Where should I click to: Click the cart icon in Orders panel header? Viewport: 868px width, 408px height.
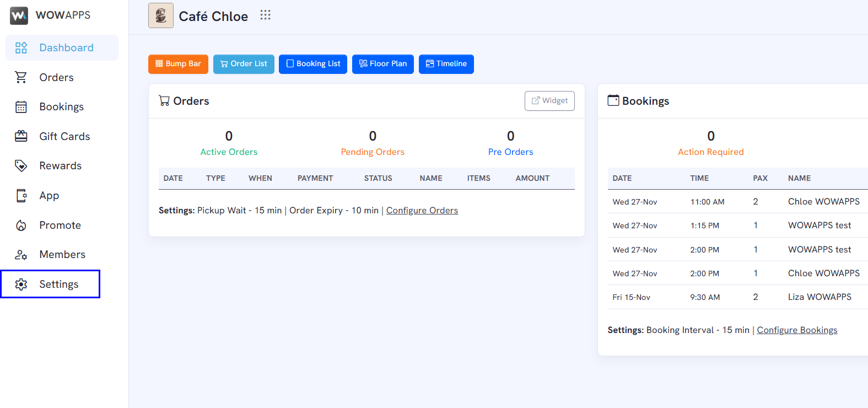(164, 101)
